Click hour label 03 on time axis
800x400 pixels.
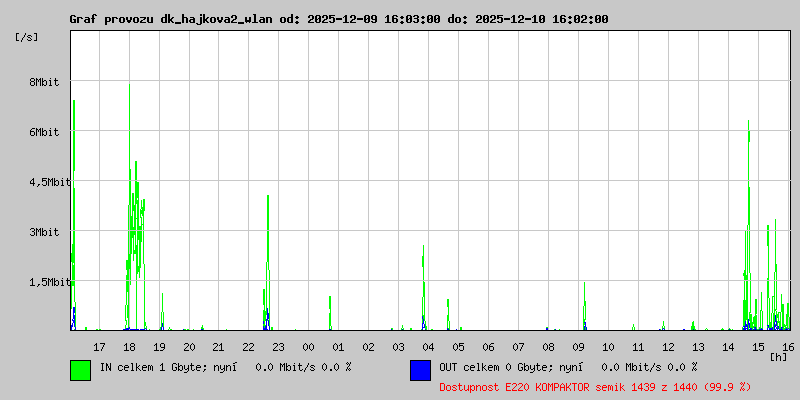point(398,347)
